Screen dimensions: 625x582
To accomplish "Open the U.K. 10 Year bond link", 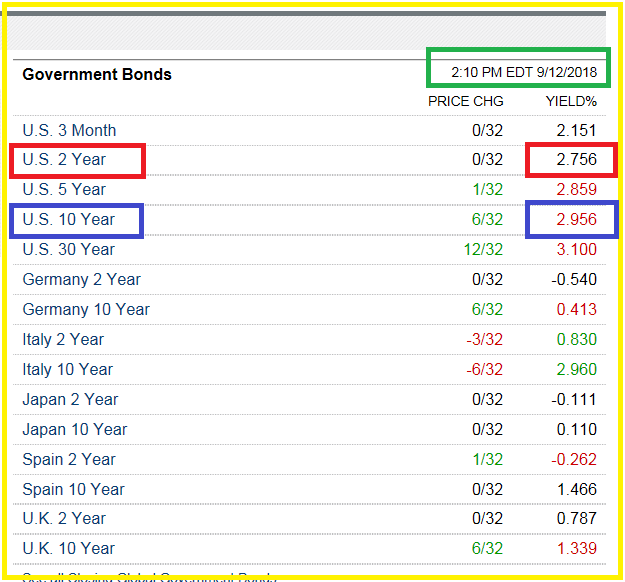I will point(68,548).
